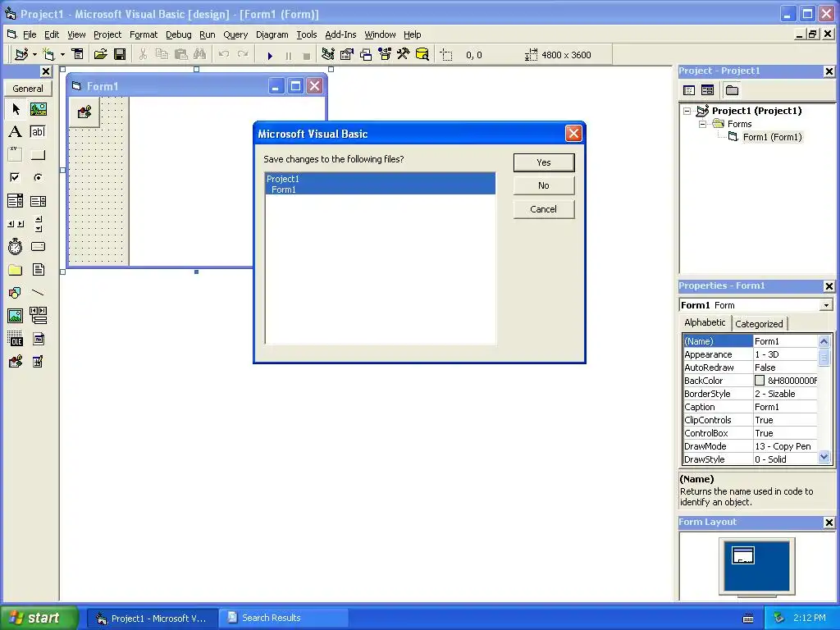The width and height of the screenshot is (840, 630).
Task: Open the File menu
Action: [30, 34]
